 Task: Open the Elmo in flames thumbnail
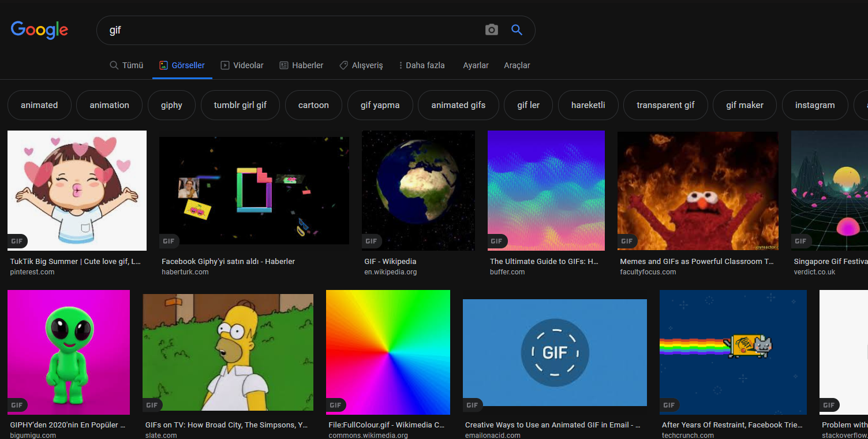[x=698, y=191]
